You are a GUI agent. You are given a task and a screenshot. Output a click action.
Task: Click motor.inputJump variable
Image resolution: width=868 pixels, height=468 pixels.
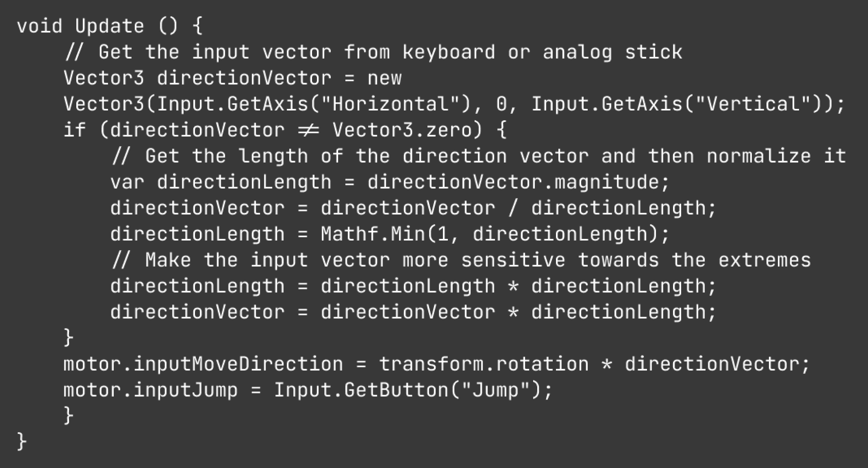coord(151,390)
